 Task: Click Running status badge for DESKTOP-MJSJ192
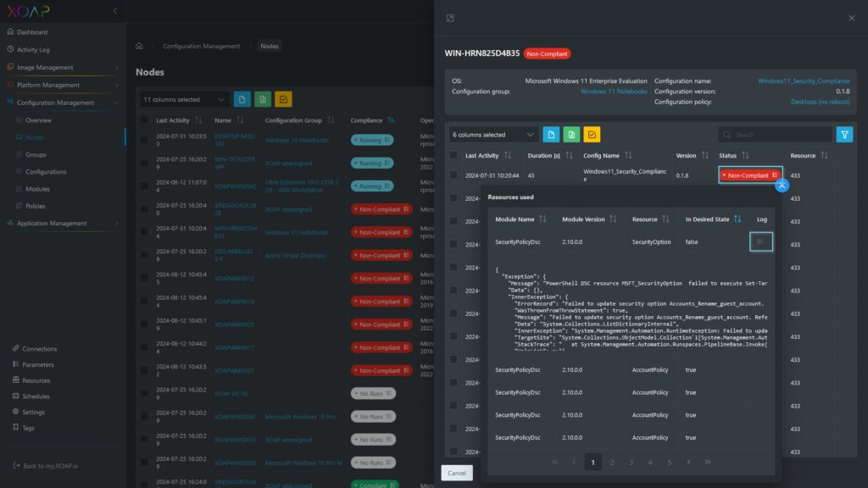[x=372, y=140]
